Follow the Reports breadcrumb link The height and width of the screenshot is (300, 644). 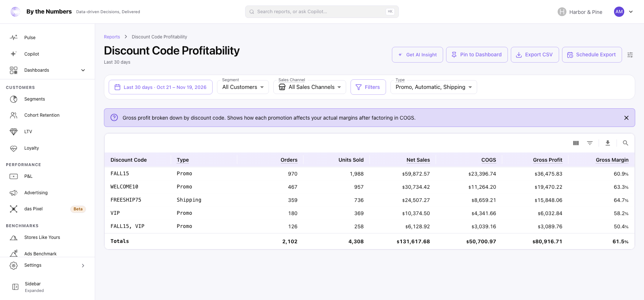click(112, 37)
